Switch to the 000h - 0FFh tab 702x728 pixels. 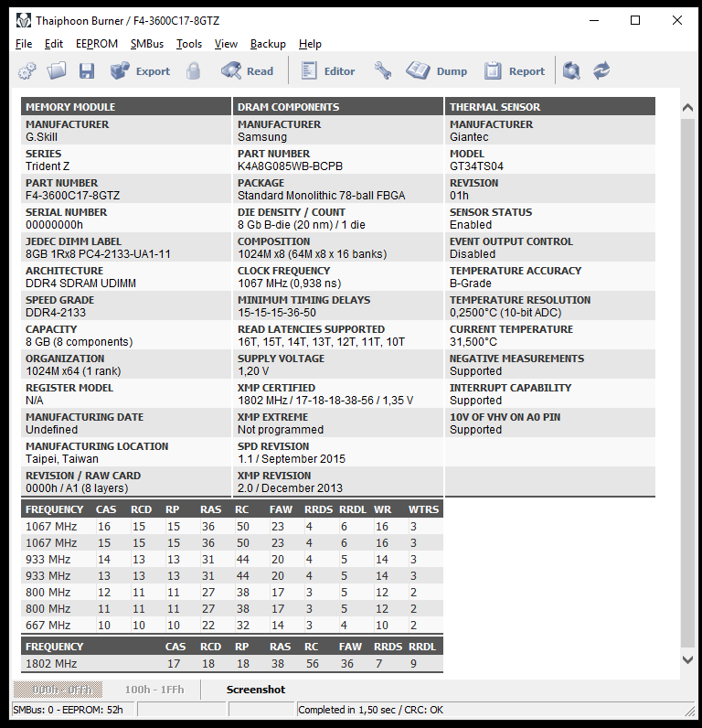(58, 690)
